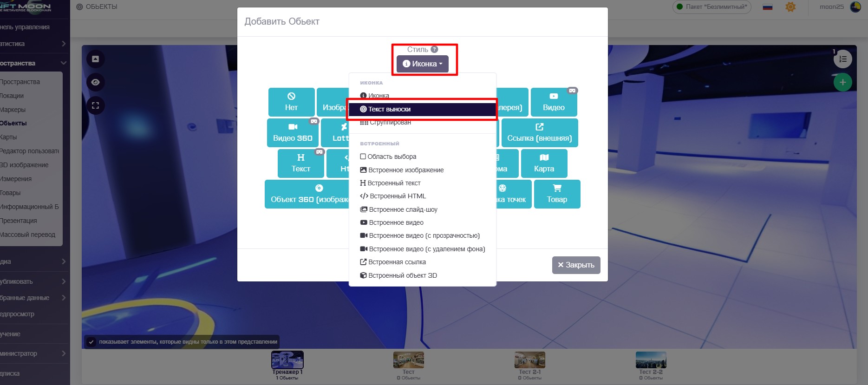The width and height of the screenshot is (868, 385).
Task: Collapse the Пространства sidebar section header
Action: click(x=35, y=63)
